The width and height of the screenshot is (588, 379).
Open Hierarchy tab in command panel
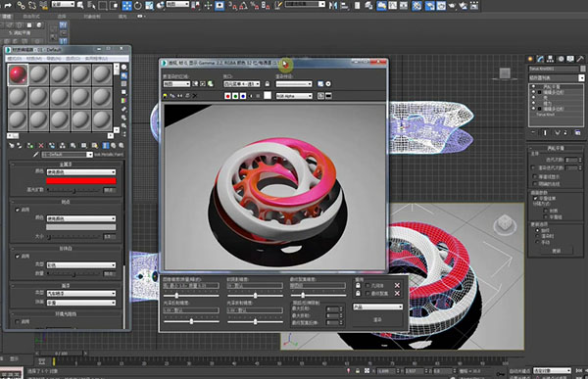tap(550, 59)
